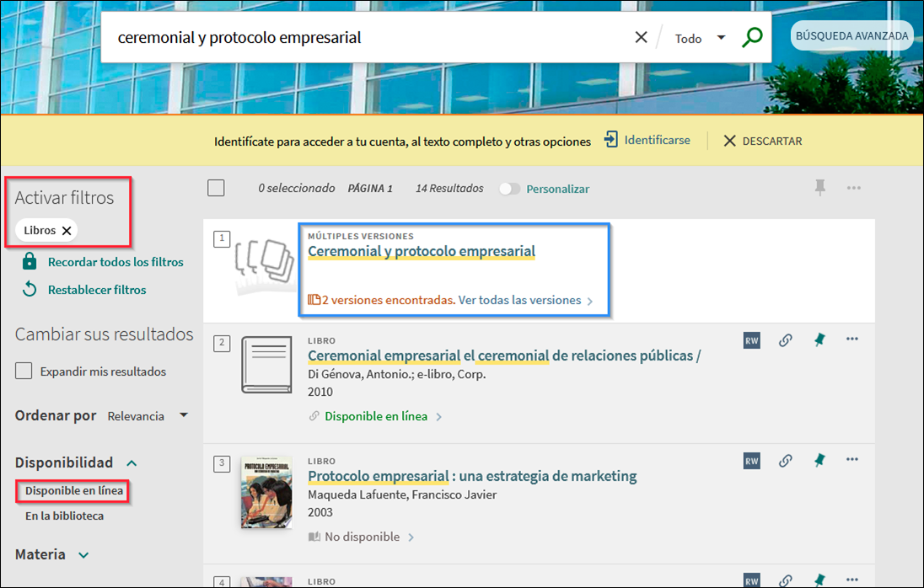Copy permalink icon for result 2
Screen dimensions: 924x588
786,340
